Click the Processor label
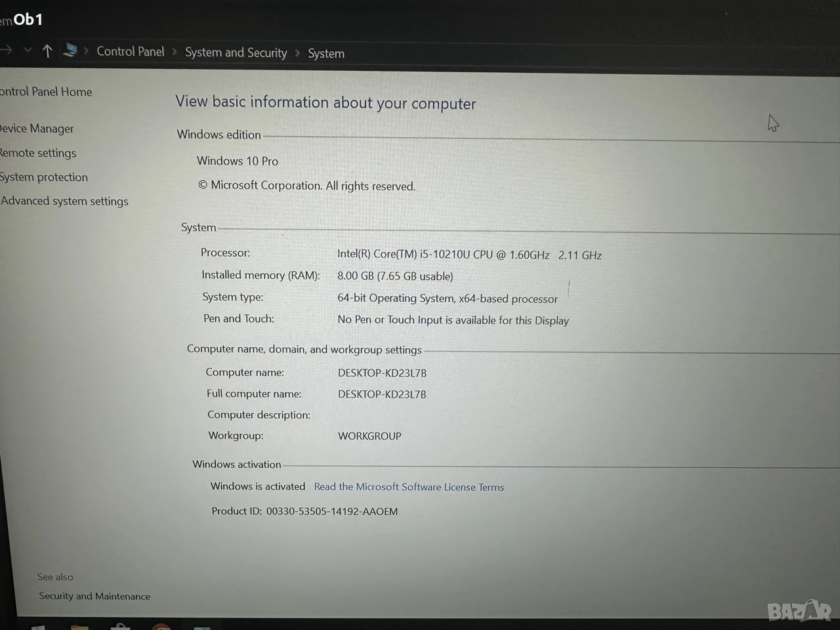840x630 pixels. [225, 253]
